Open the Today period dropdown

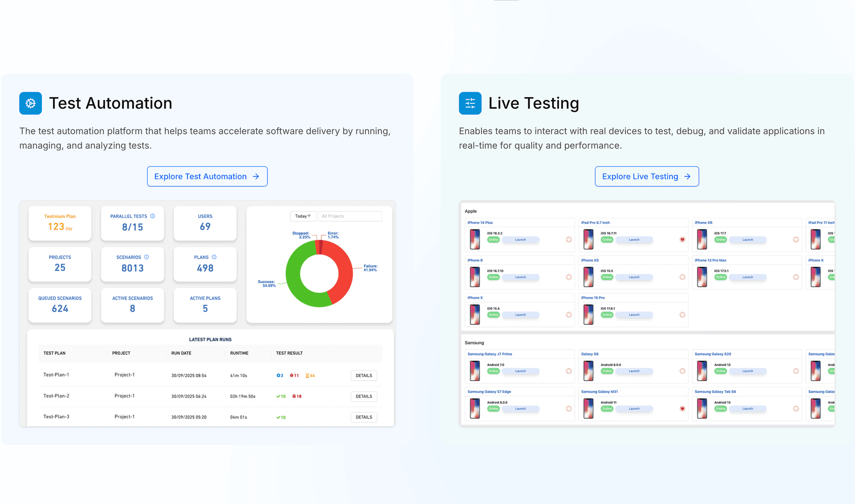[303, 216]
